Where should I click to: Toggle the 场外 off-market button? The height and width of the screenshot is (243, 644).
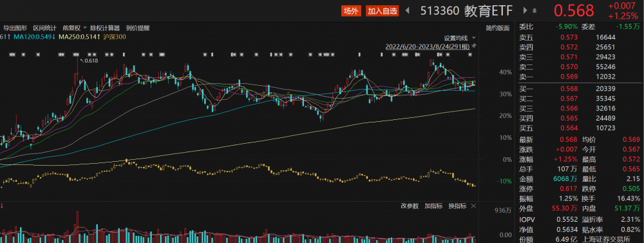click(x=351, y=11)
